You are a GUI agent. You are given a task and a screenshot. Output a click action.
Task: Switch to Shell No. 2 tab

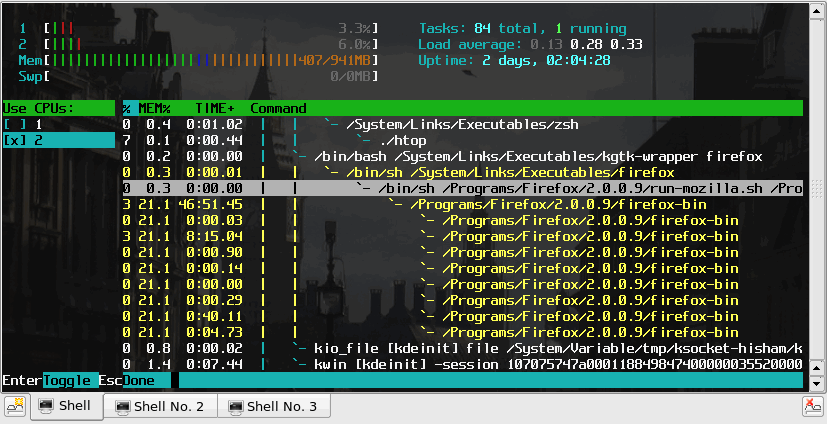(x=160, y=407)
